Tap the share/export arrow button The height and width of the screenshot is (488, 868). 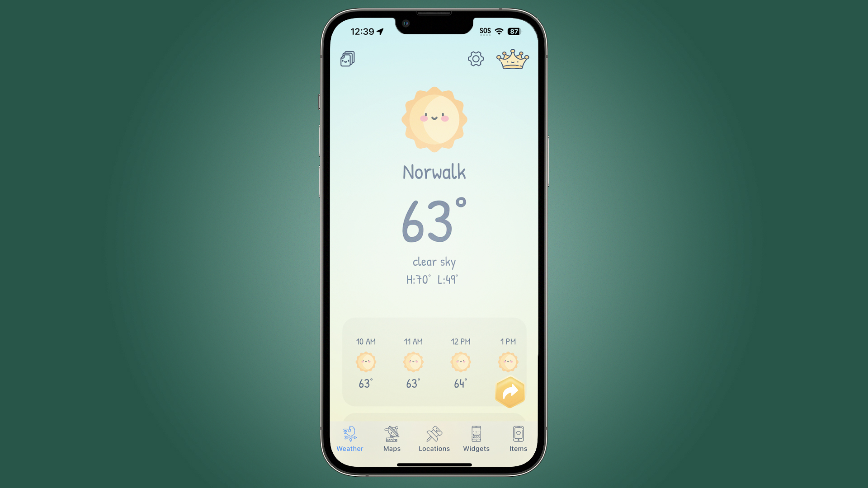point(509,392)
